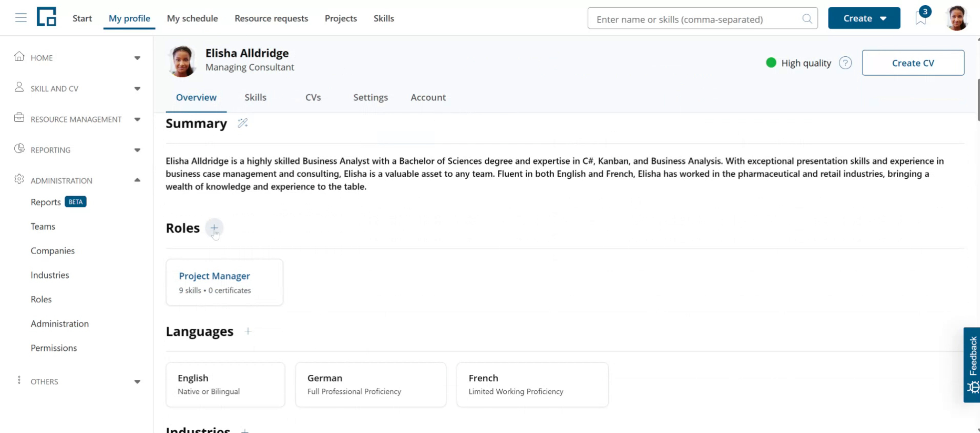
Task: Click the Resource Management briefcase icon
Action: coord(19,118)
